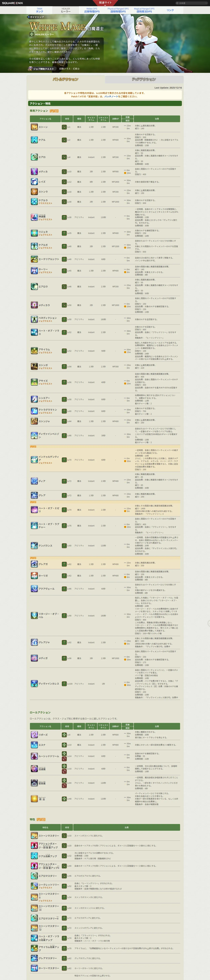This screenshot has height=980, width=210.
Task: Click the ストーン action icon
Action: point(34,127)
